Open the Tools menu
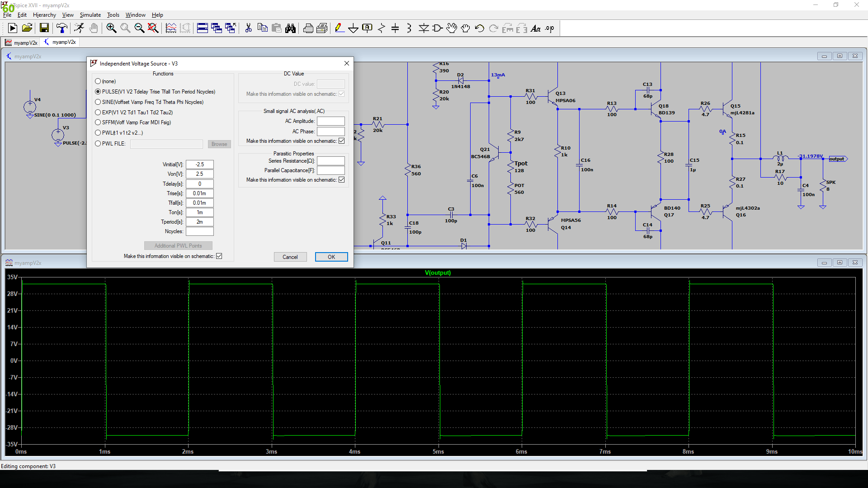 pos(113,15)
